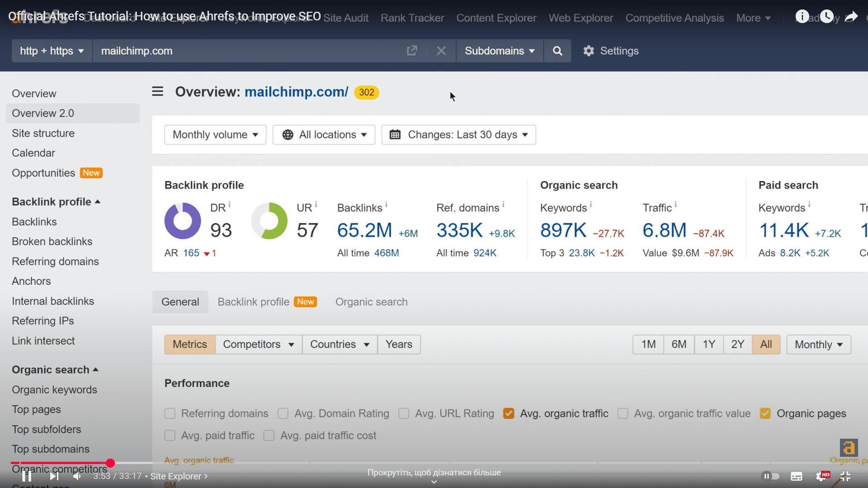Check Avg. URL Rating checkbox
Screen dimensions: 868x488
tap(403, 413)
